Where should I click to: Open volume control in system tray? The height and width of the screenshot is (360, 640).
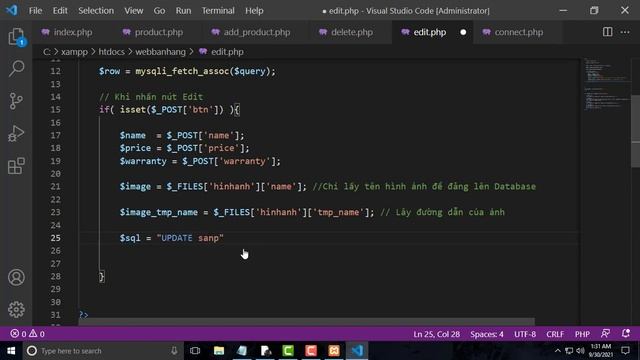point(580,351)
